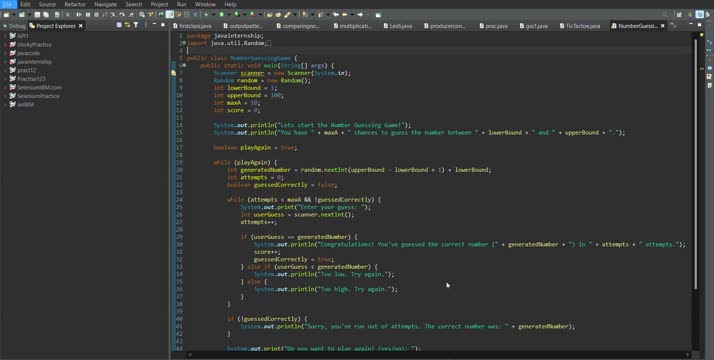Switch to the TicTactoe.java editor tab

pos(580,26)
